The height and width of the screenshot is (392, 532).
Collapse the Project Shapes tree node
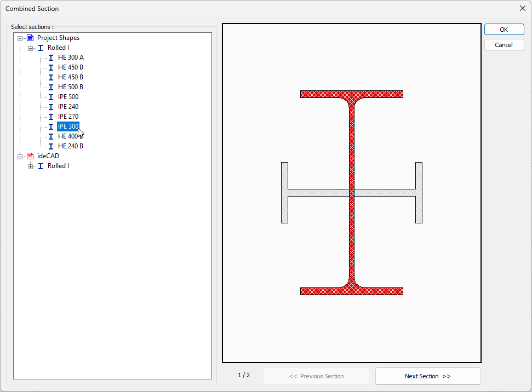pos(20,38)
